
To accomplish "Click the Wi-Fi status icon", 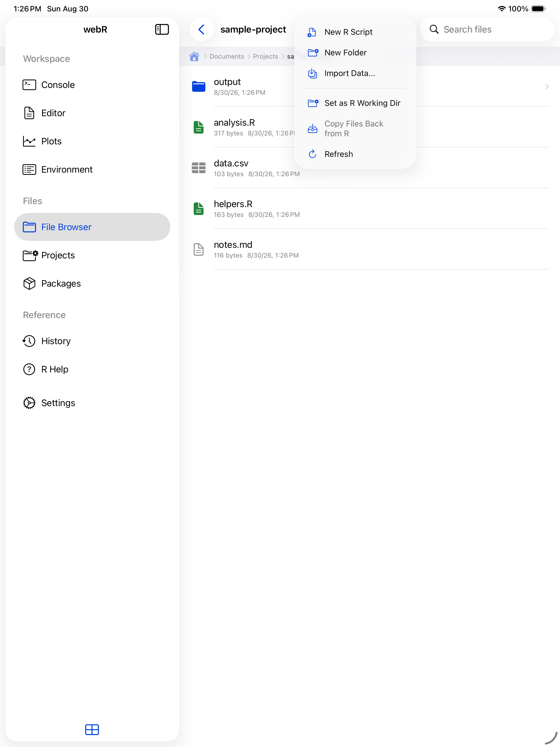I will 502,9.
